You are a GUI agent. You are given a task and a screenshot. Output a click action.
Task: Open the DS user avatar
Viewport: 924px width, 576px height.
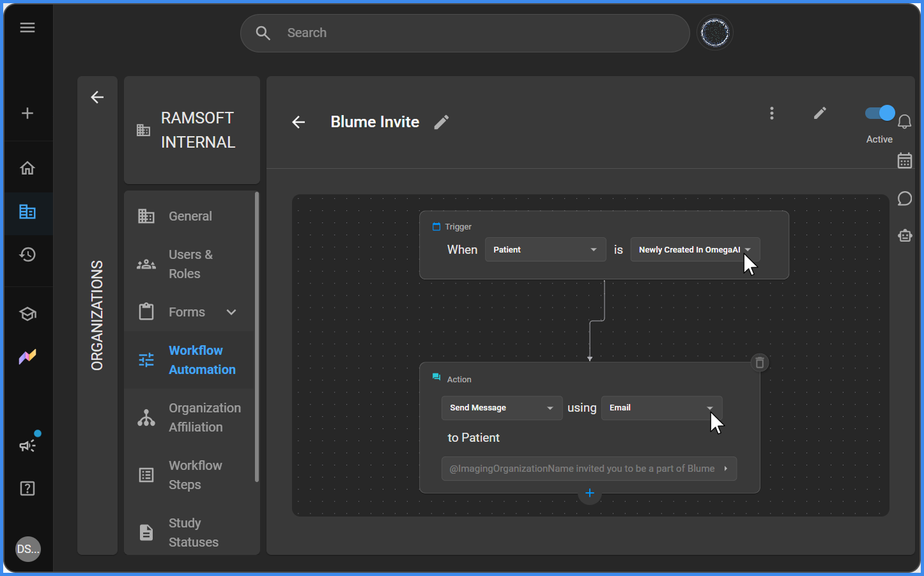point(28,549)
